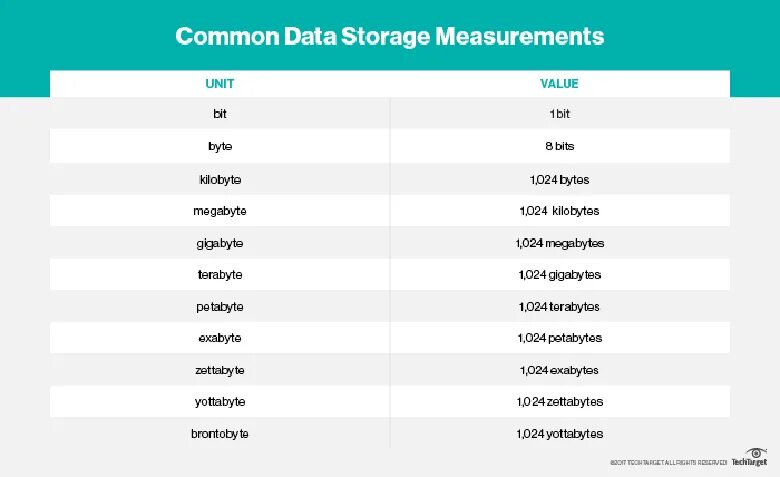Click the bit unit cell
The width and height of the screenshot is (780, 477).
pyautogui.click(x=220, y=115)
